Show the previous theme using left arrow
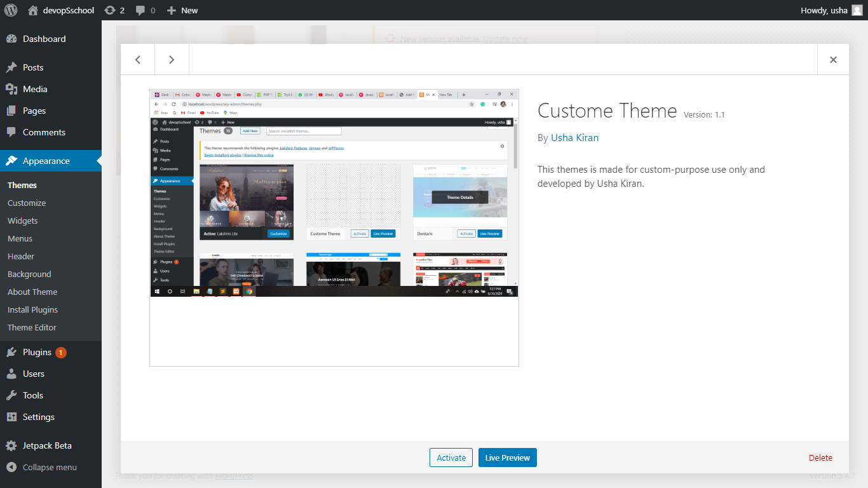This screenshot has height=488, width=868. (x=138, y=60)
